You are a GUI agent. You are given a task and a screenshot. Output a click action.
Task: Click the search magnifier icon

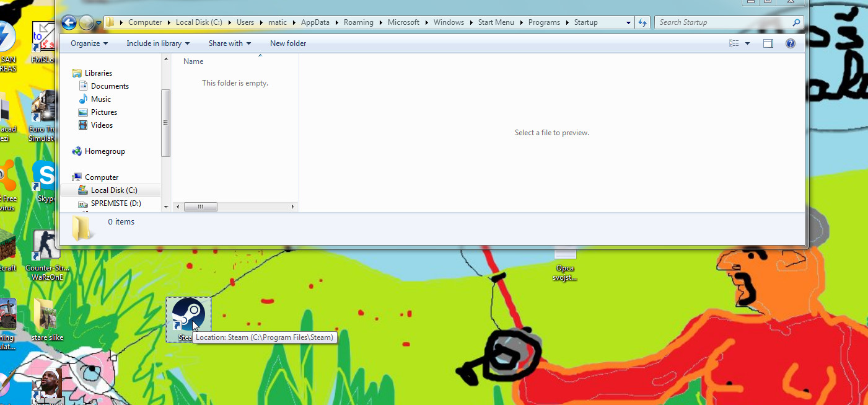click(797, 22)
